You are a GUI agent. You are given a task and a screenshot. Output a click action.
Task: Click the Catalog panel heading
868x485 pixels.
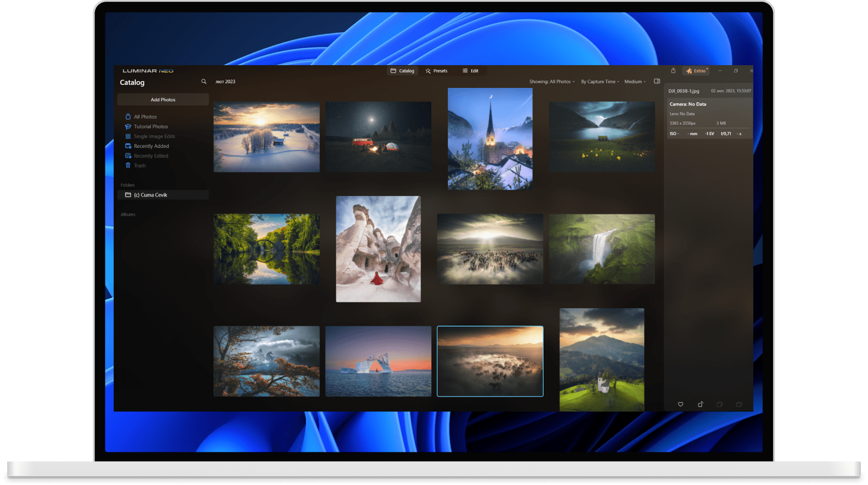(132, 82)
